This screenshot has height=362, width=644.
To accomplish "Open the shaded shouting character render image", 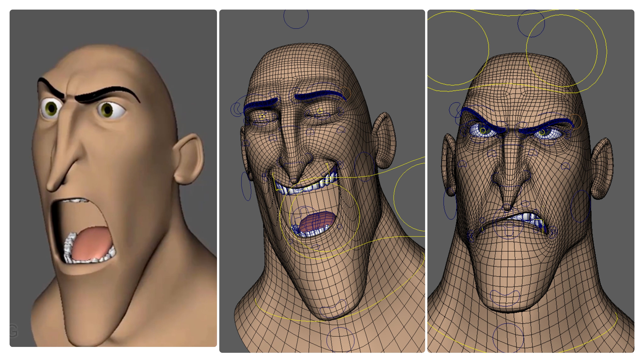I will 113,178.
